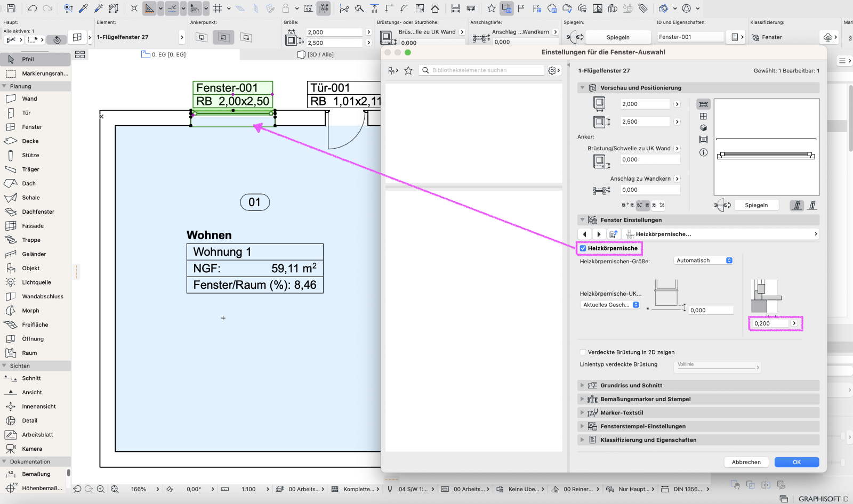Select the Morph tool in toolbox
The image size is (853, 504).
click(x=35, y=311)
